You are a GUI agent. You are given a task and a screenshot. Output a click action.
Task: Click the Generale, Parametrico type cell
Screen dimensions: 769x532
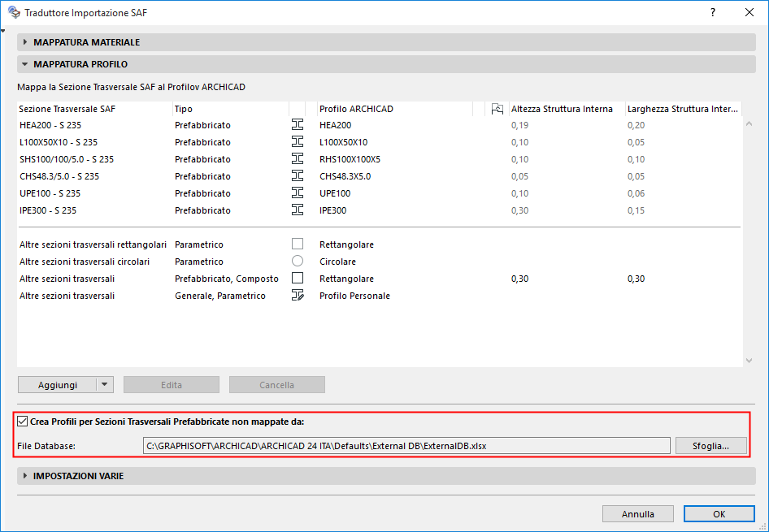(220, 296)
